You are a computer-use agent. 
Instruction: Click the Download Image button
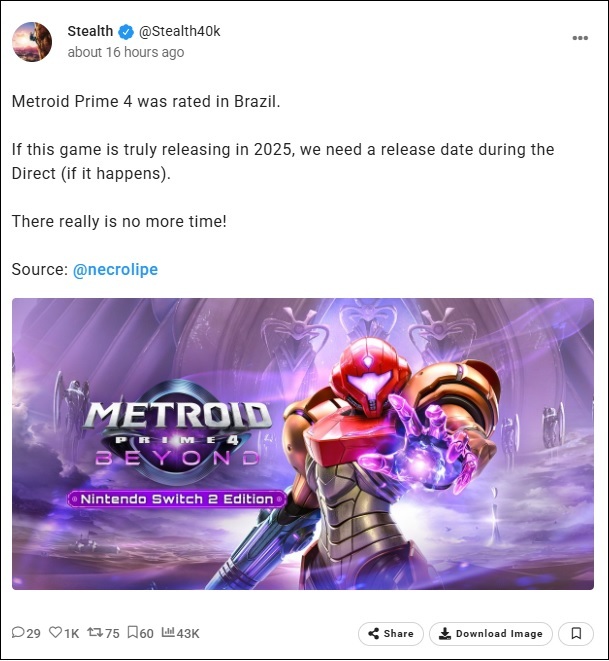point(491,634)
